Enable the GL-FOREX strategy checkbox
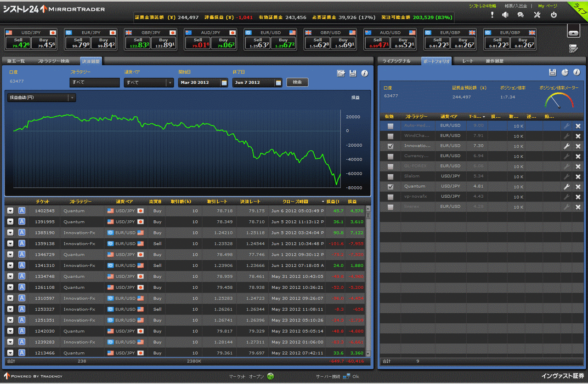 390,166
